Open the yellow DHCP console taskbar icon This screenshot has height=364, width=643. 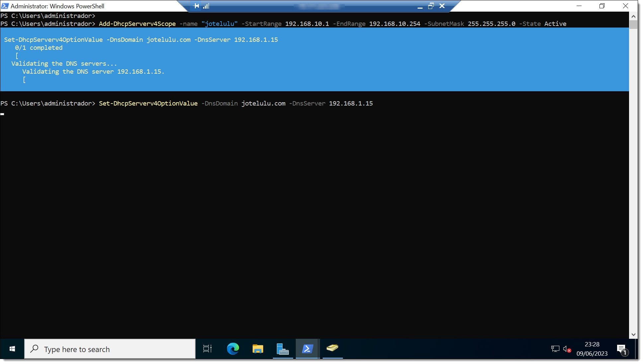[x=332, y=348]
